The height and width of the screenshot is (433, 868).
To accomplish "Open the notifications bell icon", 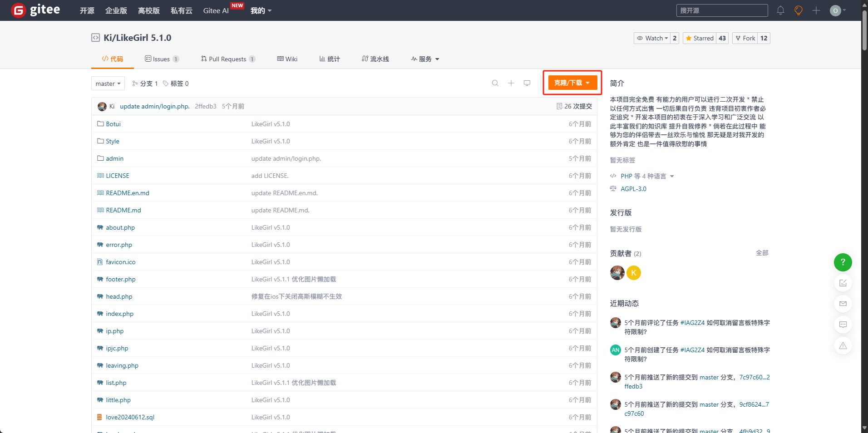I will point(780,10).
